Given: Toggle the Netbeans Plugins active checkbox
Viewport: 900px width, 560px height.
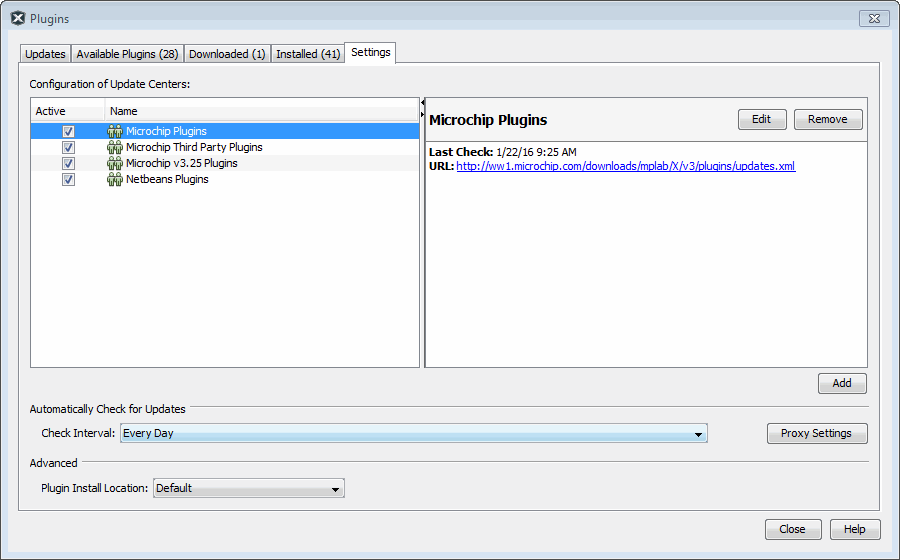Looking at the screenshot, I should (x=68, y=179).
